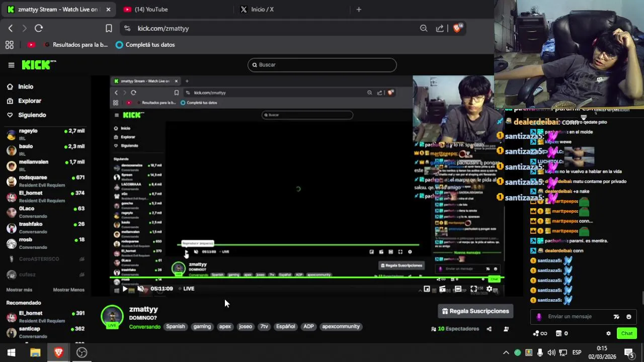Bookmark this page
This screenshot has height=362, width=644.
(x=109, y=29)
